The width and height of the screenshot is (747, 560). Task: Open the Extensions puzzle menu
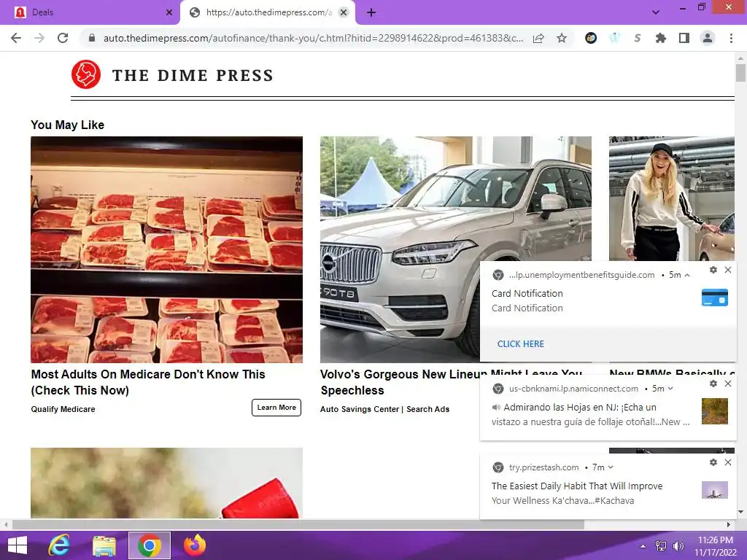[661, 38]
